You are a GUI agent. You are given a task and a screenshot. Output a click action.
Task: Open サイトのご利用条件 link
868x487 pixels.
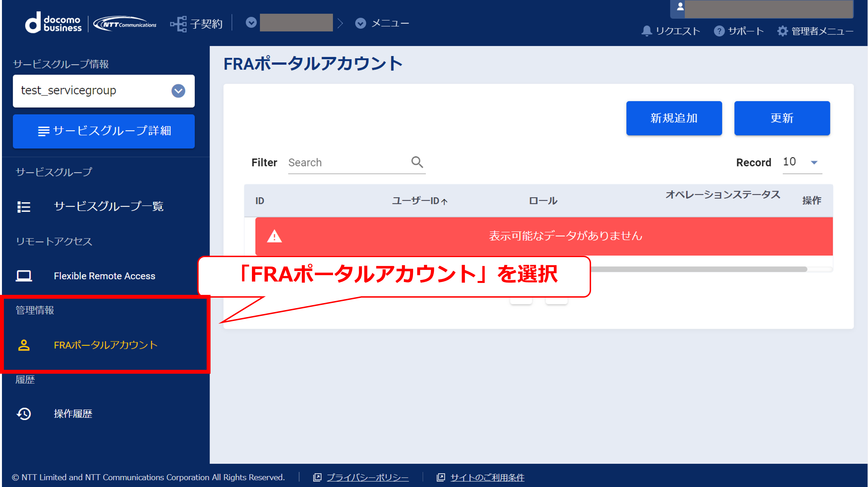[487, 477]
